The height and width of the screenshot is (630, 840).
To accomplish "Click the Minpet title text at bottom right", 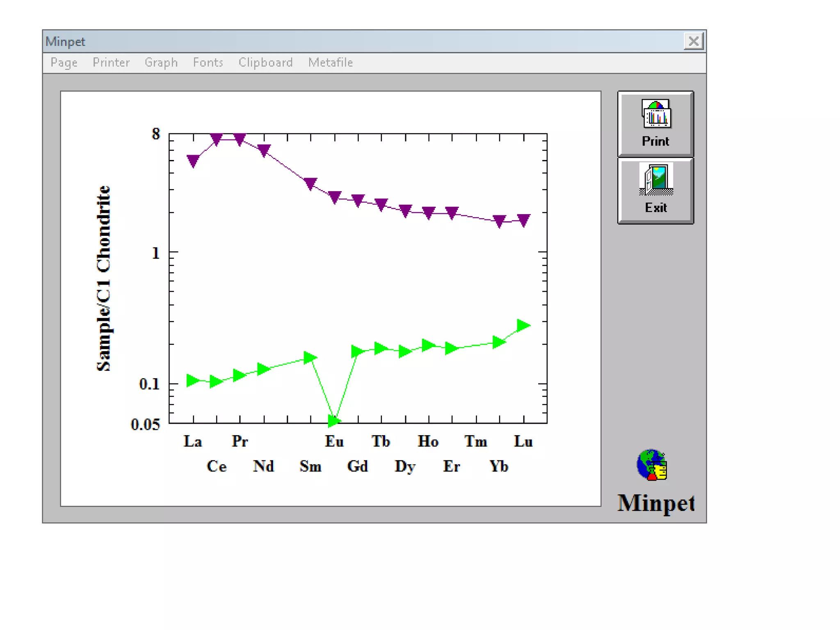I will [655, 503].
